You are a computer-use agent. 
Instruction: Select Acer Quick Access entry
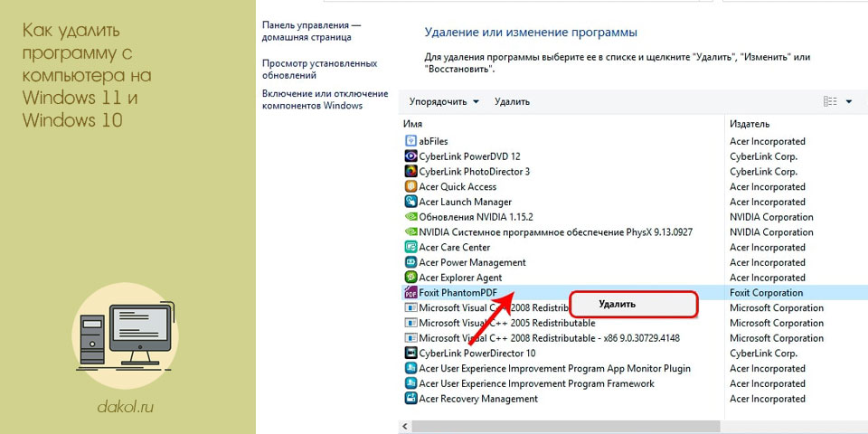click(458, 186)
